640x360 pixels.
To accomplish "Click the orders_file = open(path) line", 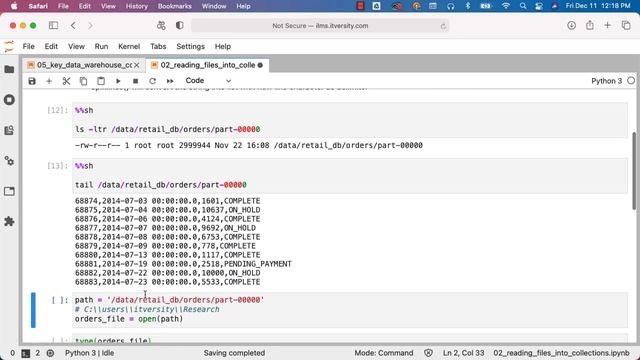I will 129,319.
